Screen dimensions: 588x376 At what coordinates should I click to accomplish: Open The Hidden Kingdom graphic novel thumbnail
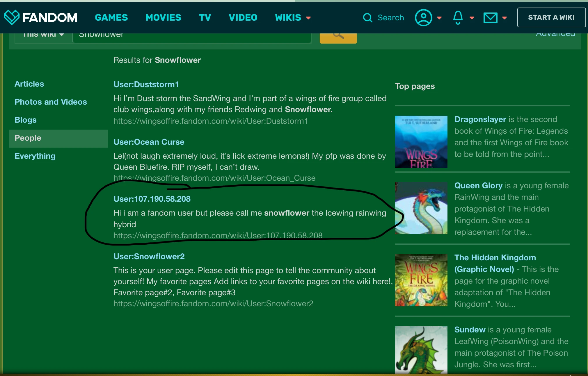[x=421, y=280]
